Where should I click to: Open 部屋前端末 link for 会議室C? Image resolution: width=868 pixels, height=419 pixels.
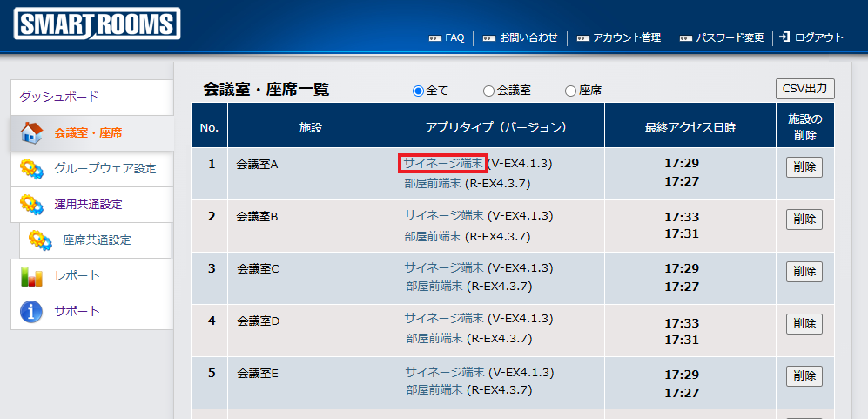coord(434,285)
